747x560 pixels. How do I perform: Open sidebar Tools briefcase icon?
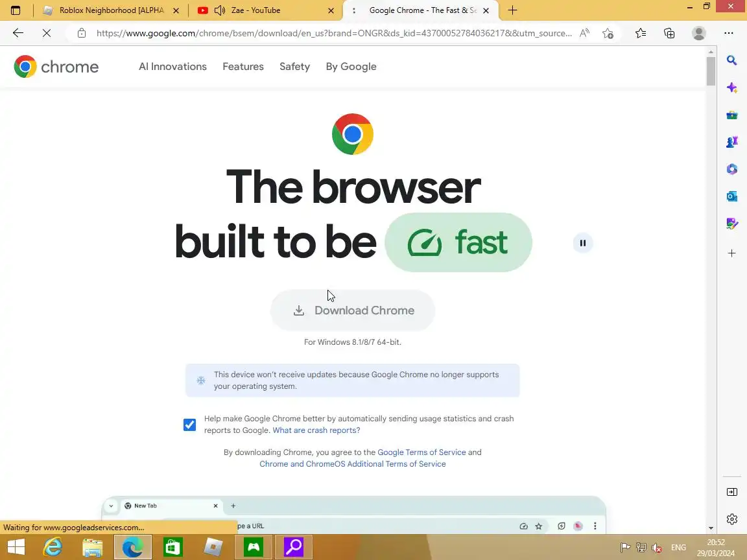coord(731,115)
